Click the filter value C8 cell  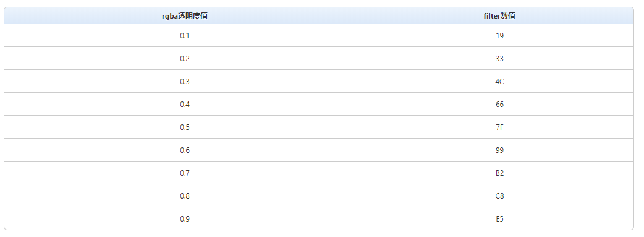(500, 196)
